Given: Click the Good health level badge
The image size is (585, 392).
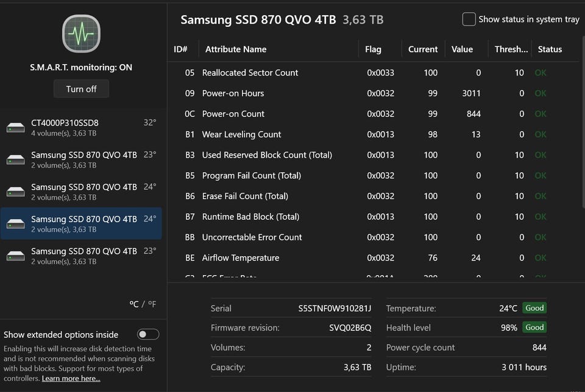Looking at the screenshot, I should pyautogui.click(x=534, y=327).
